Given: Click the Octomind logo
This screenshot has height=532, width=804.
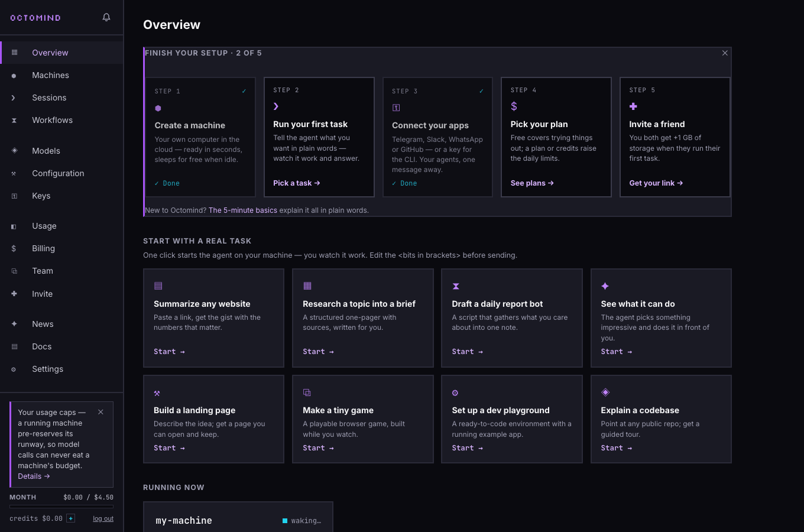Looking at the screenshot, I should point(35,18).
